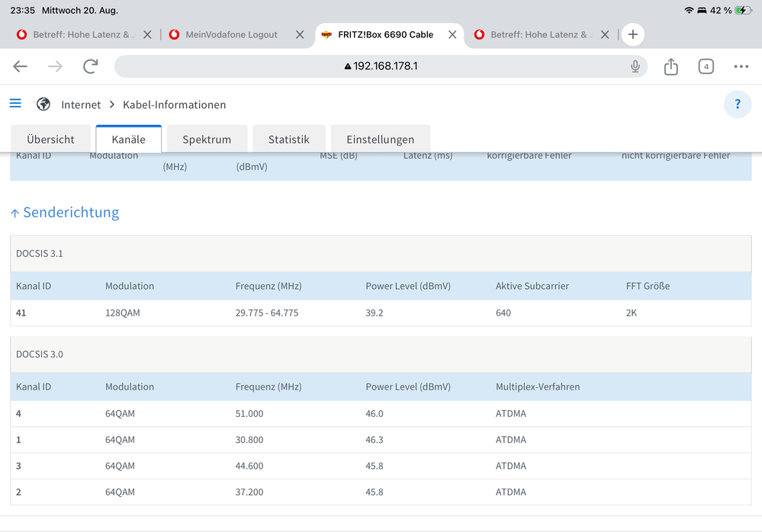762x532 pixels.
Task: Switch to the Übersicht tab
Action: [x=50, y=139]
